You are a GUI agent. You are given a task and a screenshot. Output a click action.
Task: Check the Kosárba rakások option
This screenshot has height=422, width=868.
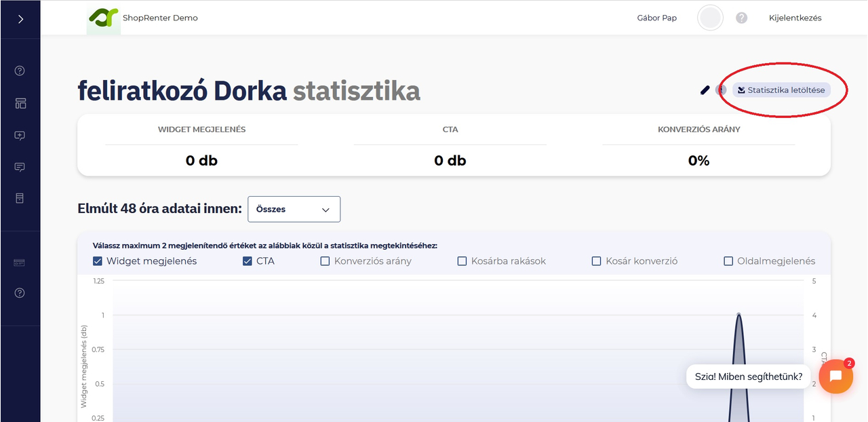[462, 261]
